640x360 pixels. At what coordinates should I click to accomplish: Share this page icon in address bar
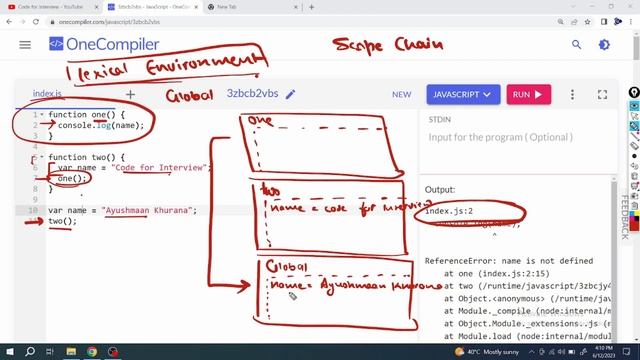tap(574, 22)
